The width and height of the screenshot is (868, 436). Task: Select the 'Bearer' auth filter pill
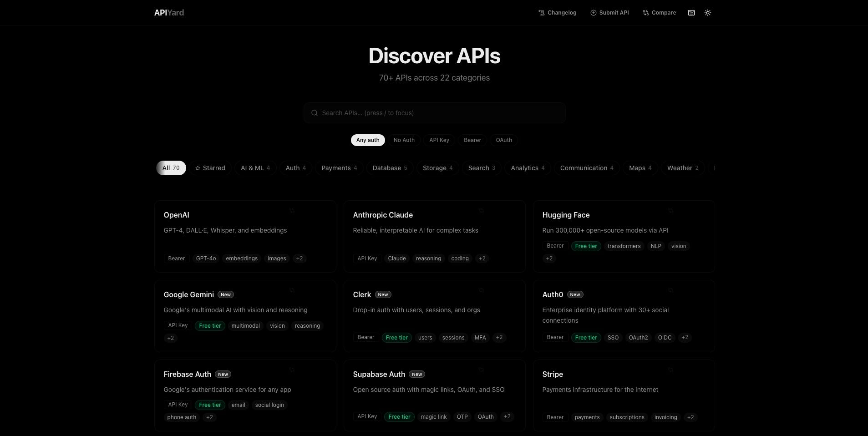click(472, 140)
